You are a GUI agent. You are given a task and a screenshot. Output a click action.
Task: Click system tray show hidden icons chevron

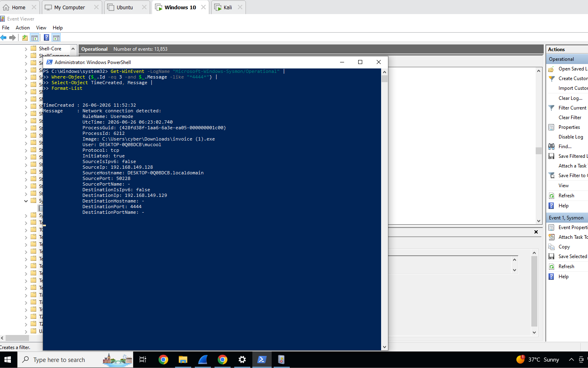coord(571,360)
